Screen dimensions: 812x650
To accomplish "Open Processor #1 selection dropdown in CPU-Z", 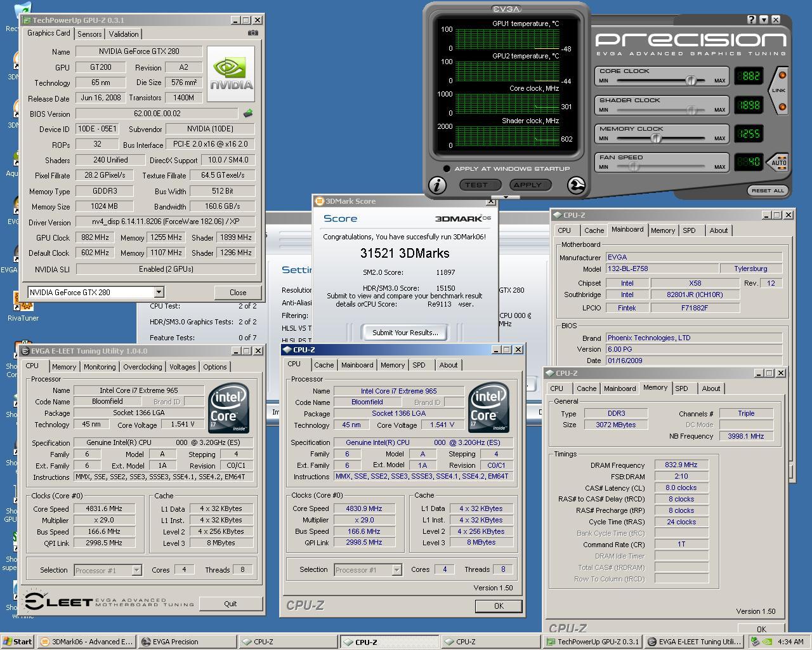I will (396, 569).
